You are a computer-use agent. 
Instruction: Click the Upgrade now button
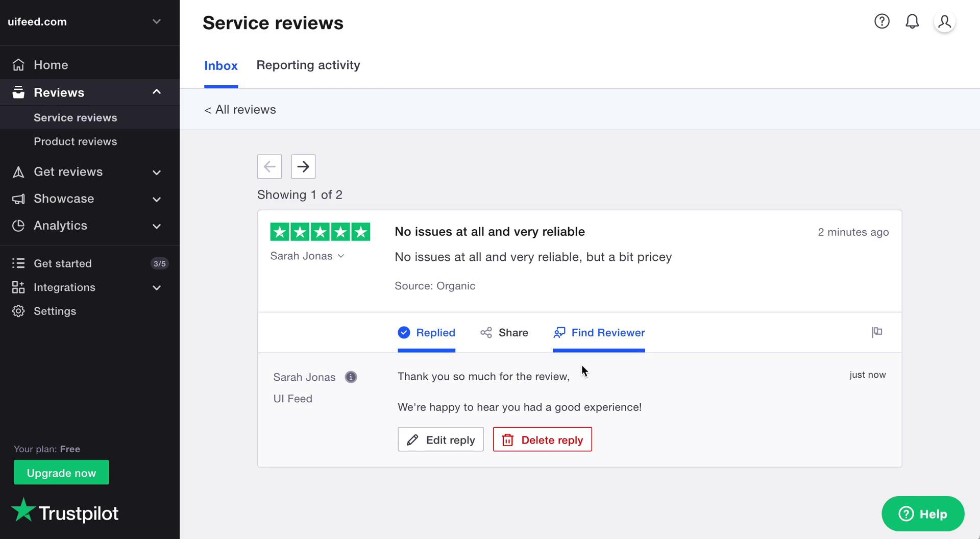61,473
